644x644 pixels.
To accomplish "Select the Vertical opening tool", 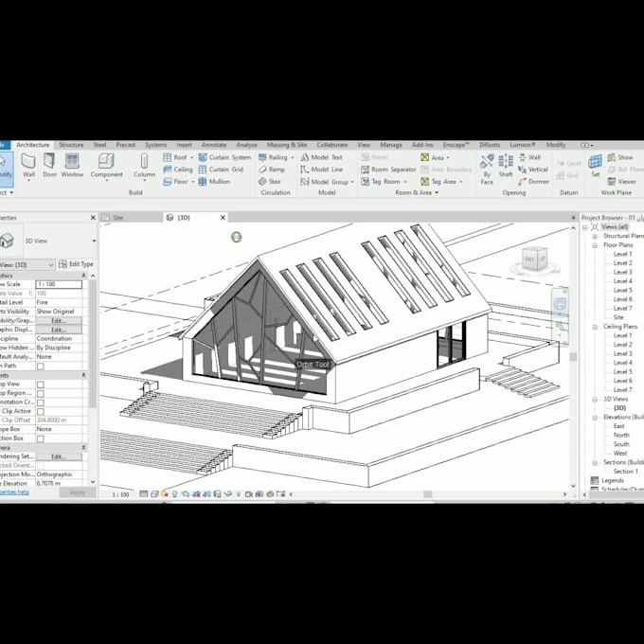I will (x=533, y=170).
